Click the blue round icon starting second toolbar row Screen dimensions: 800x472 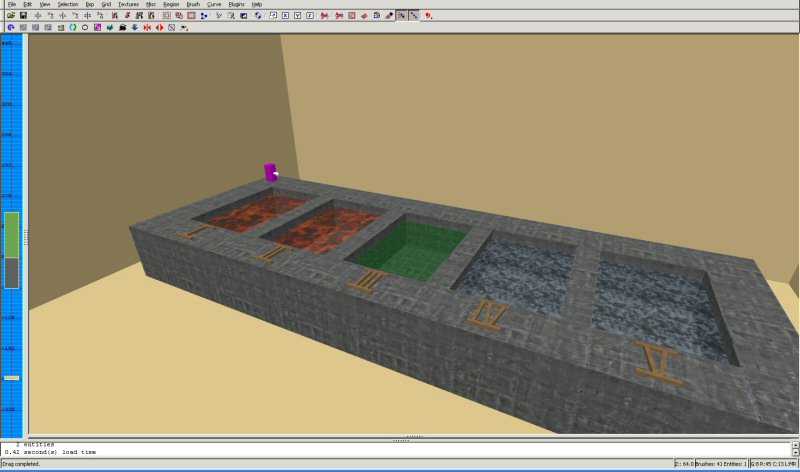click(x=10, y=27)
